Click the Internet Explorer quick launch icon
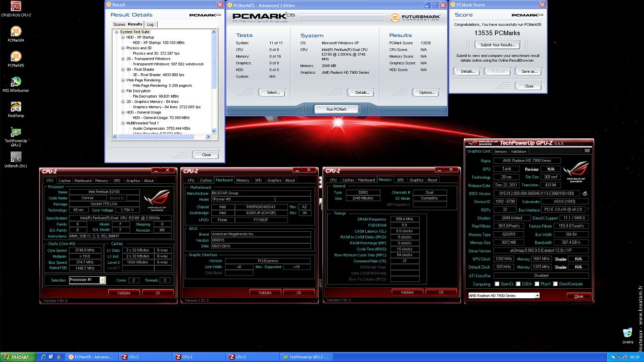This screenshot has height=362, width=644. (x=44, y=357)
